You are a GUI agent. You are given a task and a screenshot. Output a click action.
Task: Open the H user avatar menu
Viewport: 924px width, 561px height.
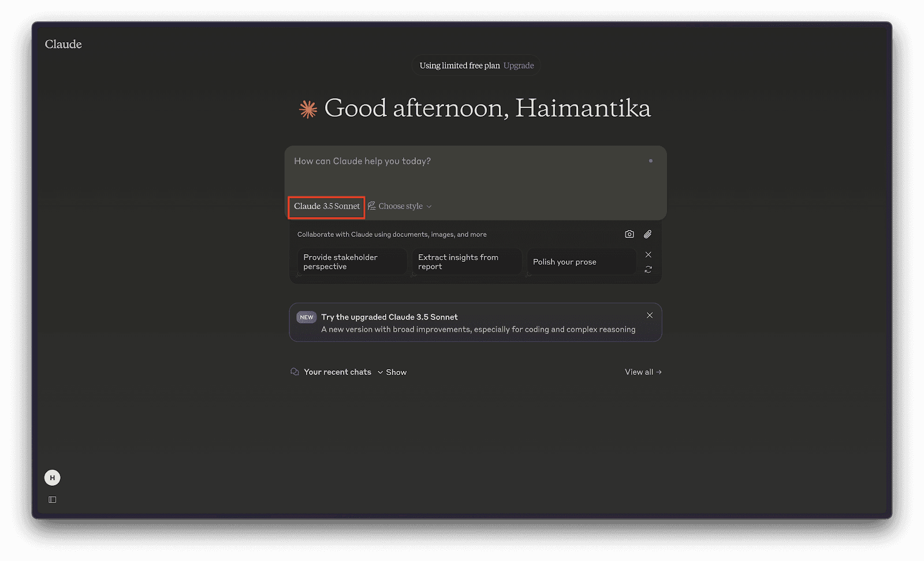point(53,478)
